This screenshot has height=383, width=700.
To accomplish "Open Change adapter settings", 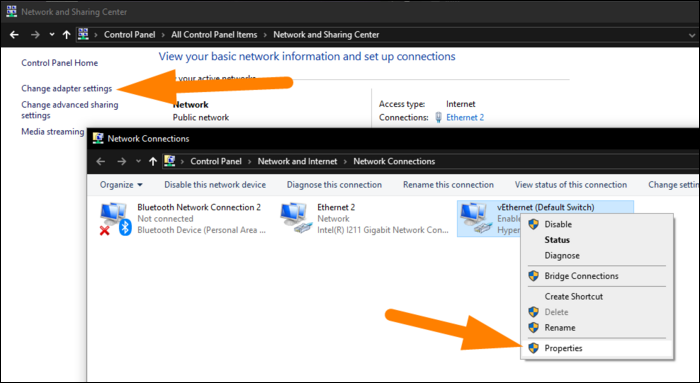I will pyautogui.click(x=67, y=88).
